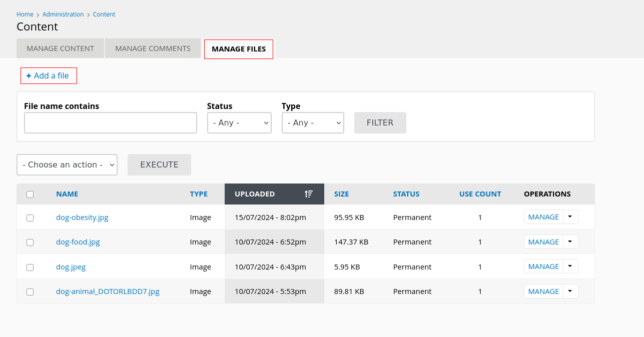Sort the table by Use Count
The height and width of the screenshot is (337, 644).
click(480, 194)
